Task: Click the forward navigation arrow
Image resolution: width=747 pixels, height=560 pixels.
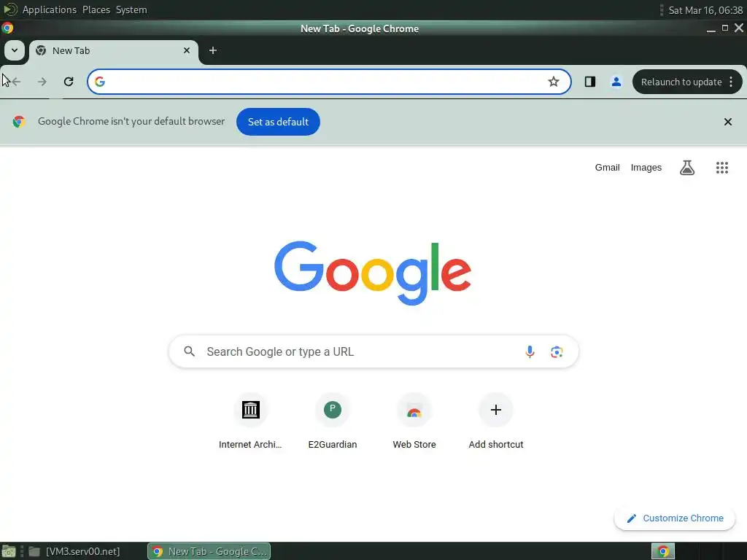Action: (x=42, y=82)
